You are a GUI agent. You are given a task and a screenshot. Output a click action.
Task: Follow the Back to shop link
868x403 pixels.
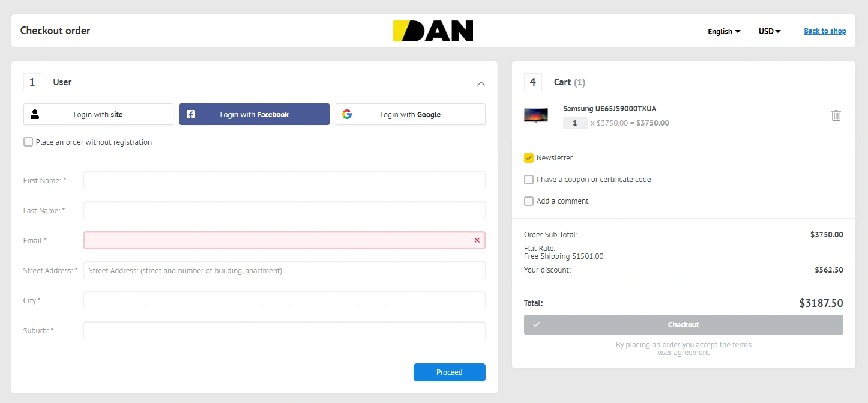tap(825, 31)
